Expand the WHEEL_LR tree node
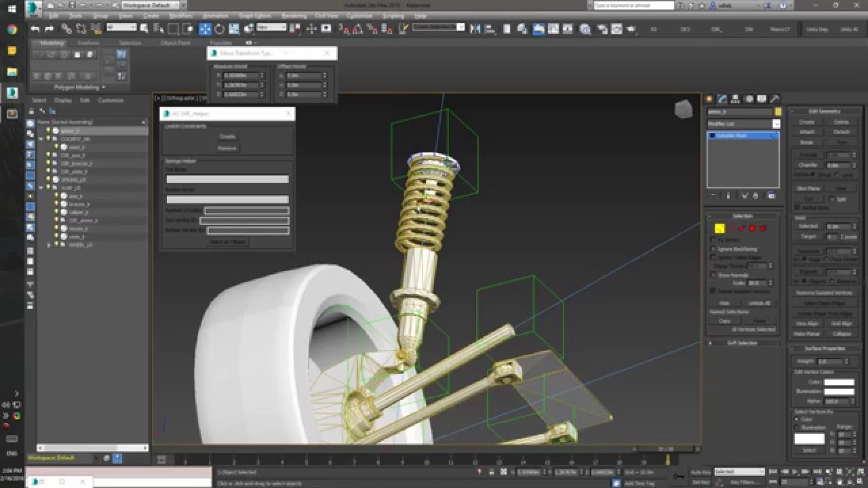868x488 pixels. coord(48,245)
